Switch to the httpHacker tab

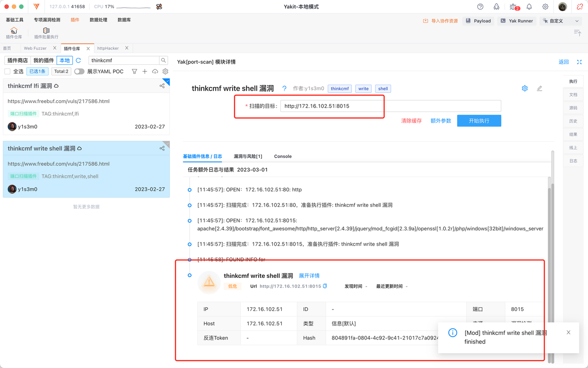click(x=108, y=48)
